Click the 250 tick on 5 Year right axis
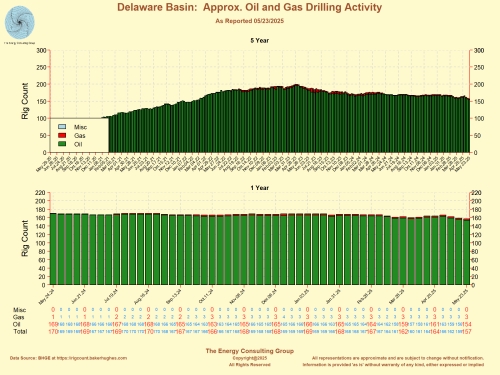The width and height of the screenshot is (500, 375). (x=479, y=68)
